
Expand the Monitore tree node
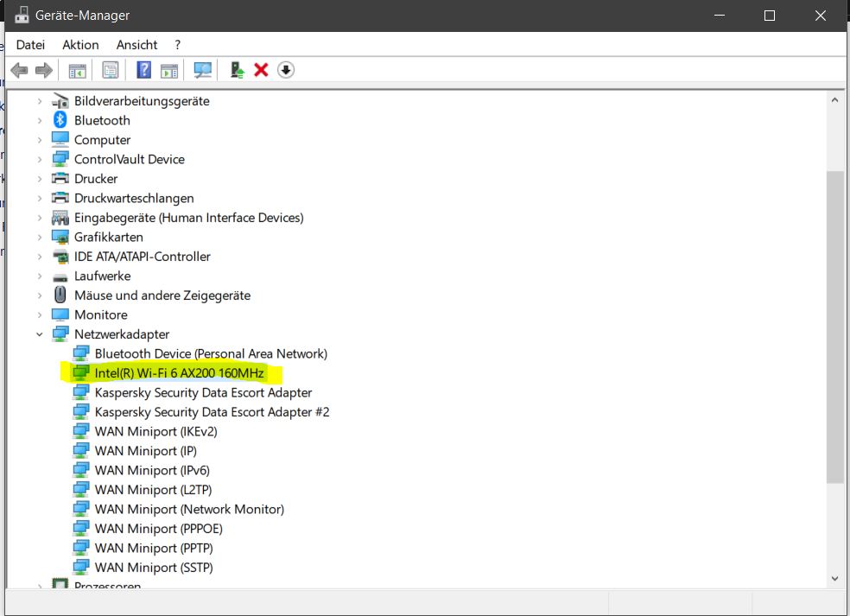40,315
